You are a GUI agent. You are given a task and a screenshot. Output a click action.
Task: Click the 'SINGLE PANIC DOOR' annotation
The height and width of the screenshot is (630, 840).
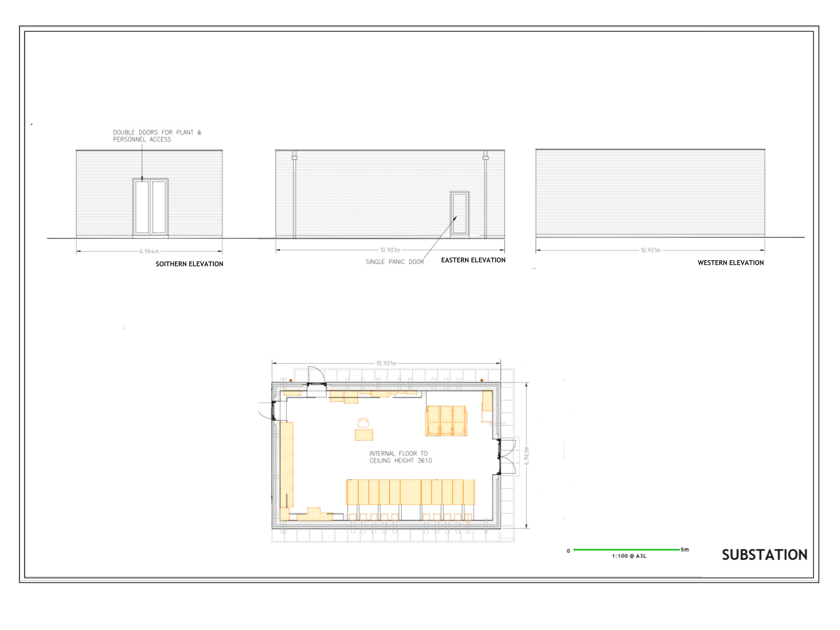coord(395,262)
